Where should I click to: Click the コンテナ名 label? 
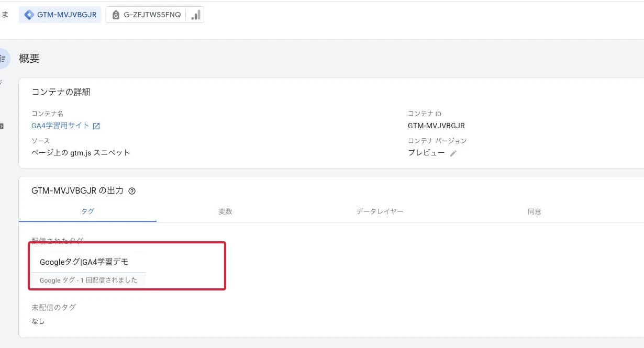coord(48,114)
